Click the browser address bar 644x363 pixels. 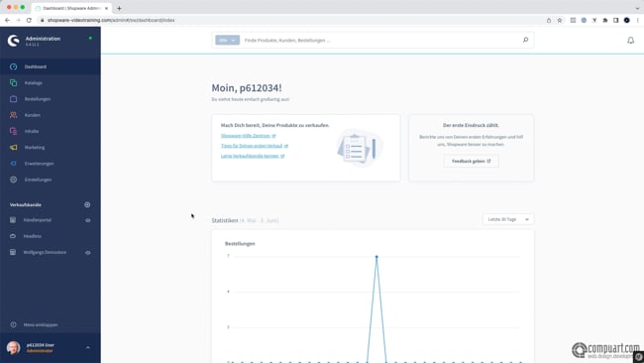287,20
